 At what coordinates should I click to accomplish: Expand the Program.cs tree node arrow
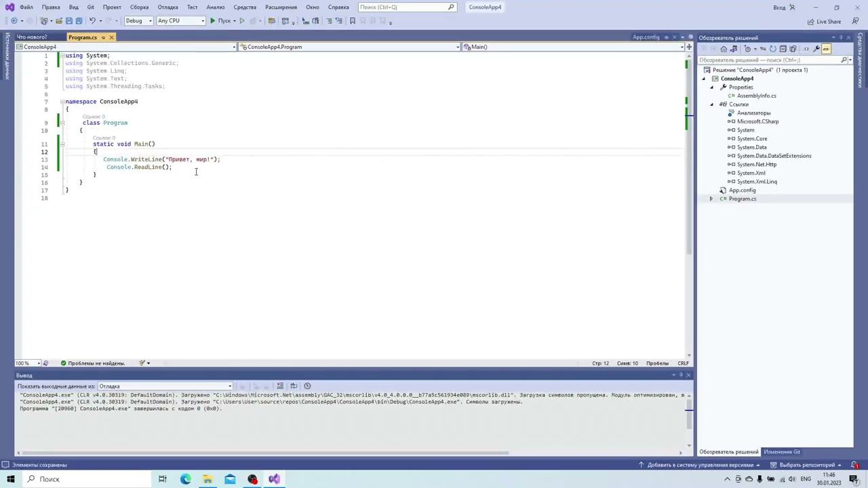(x=711, y=199)
